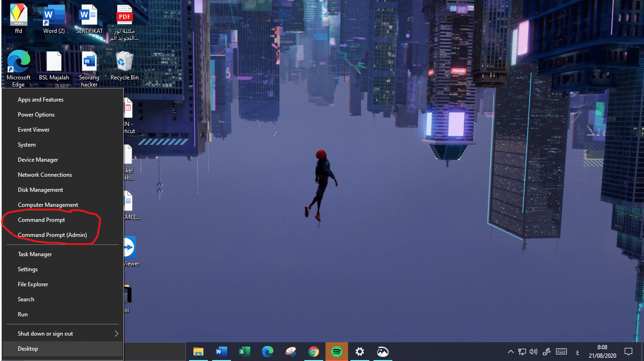This screenshot has height=361, width=644.
Task: Select the SERTIFIKAT Word document icon
Action: (89, 19)
